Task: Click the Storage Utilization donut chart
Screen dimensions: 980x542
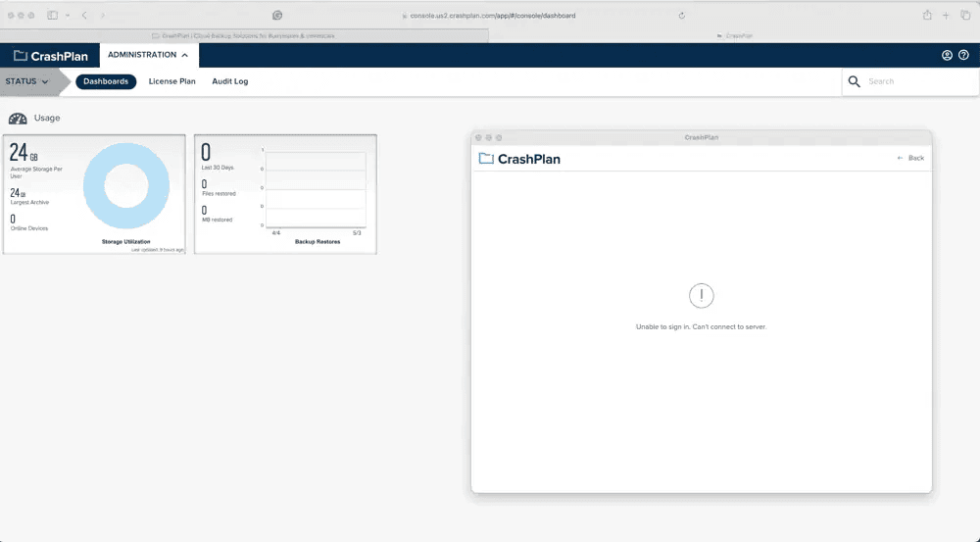Action: coord(125,187)
